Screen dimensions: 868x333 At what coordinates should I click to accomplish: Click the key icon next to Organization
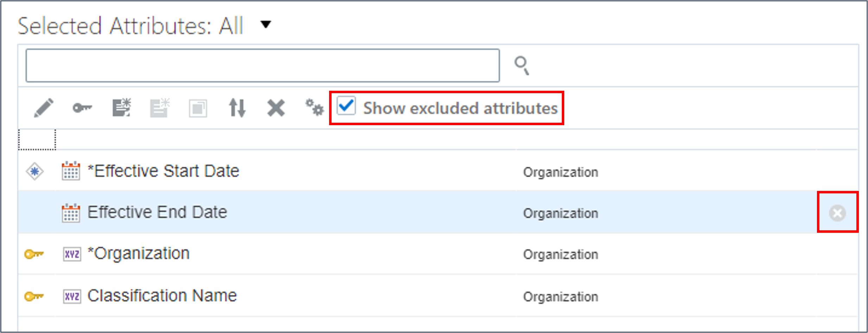coord(34,254)
